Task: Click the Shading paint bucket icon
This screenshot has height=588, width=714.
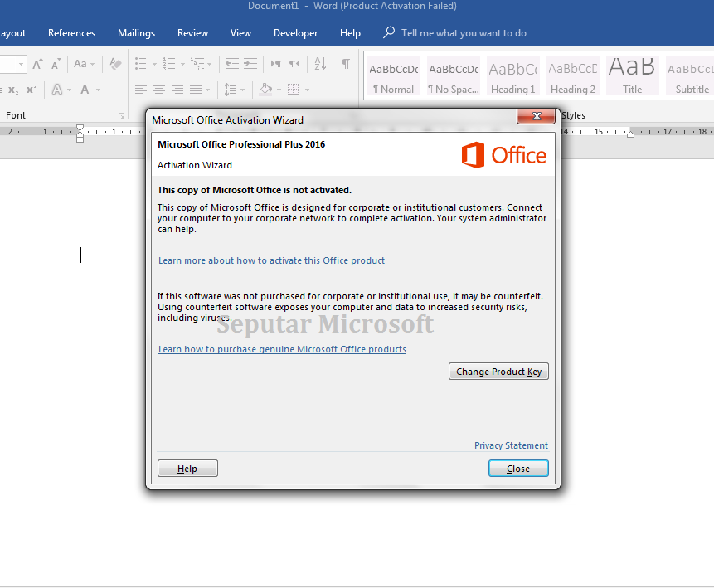Action: tap(266, 90)
